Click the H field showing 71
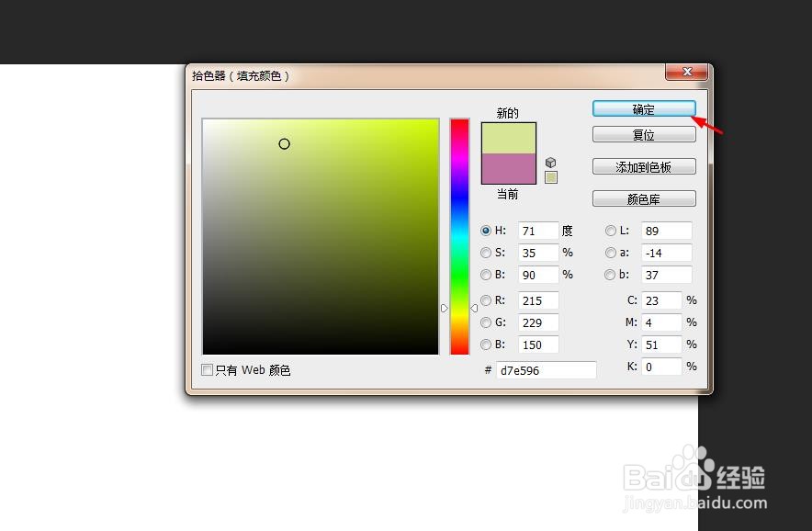812x531 pixels. (538, 231)
